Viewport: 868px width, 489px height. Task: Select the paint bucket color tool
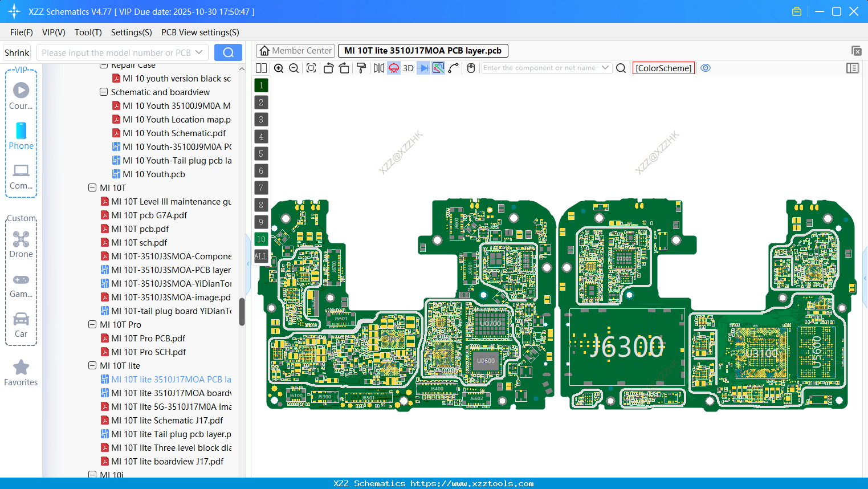coord(361,68)
